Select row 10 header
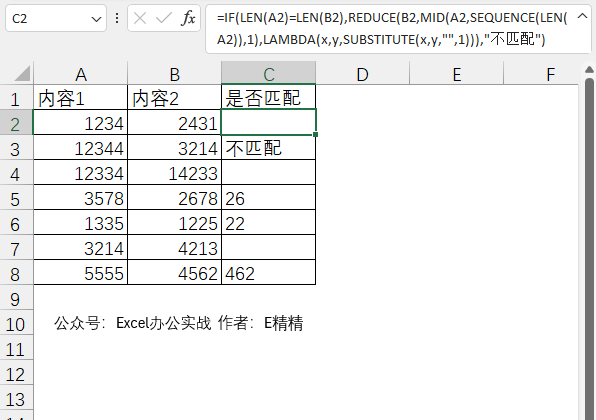This screenshot has height=420, width=596. click(16, 323)
